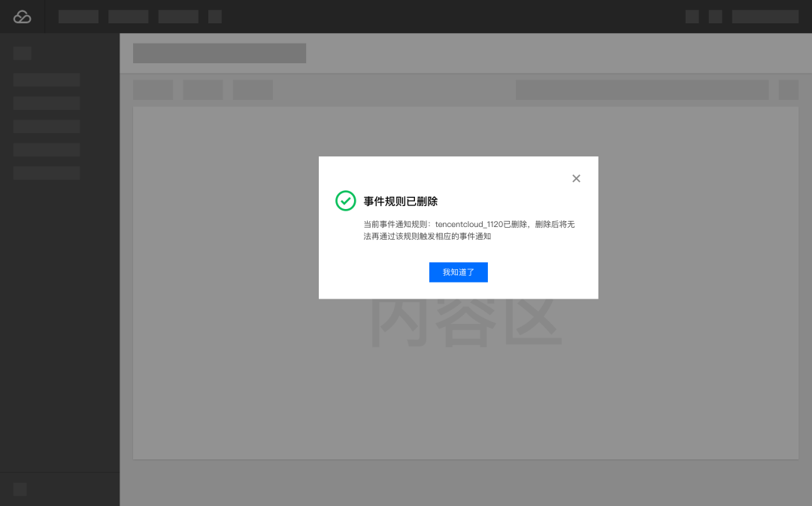Dismiss the 事件规则已删除 dialog with the X
This screenshot has width=812, height=506.
576,178
